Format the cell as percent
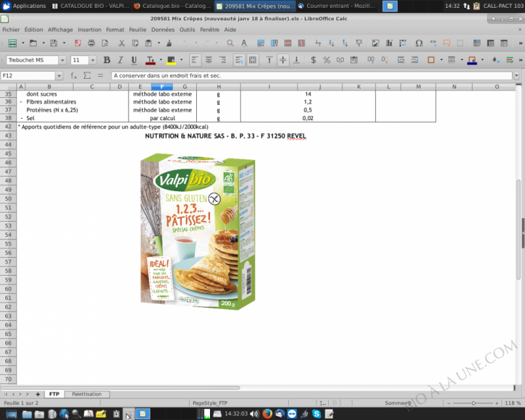The width and height of the screenshot is (525, 420). point(327,60)
